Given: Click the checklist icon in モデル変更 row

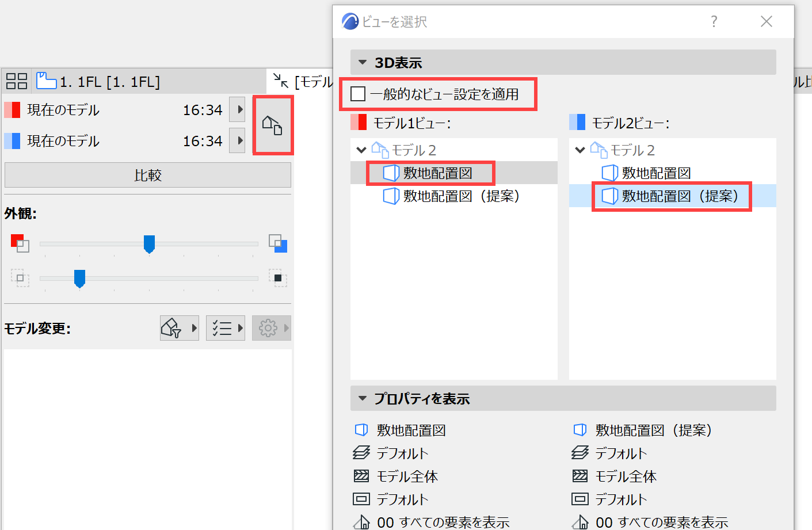Looking at the screenshot, I should pos(222,327).
